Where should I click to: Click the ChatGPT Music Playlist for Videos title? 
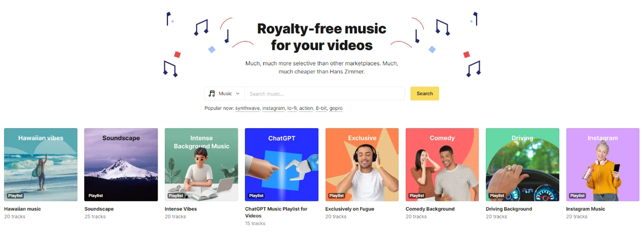click(x=276, y=212)
